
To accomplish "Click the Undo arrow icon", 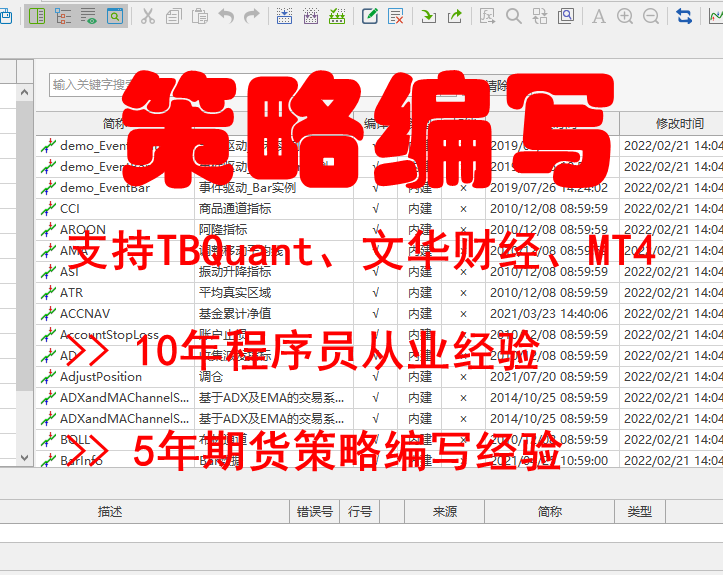I will (x=226, y=16).
